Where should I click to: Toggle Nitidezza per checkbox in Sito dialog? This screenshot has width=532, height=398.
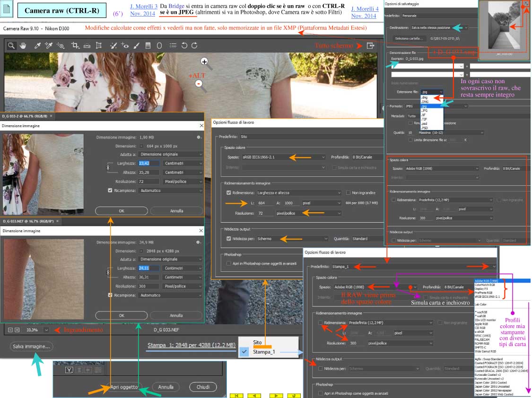(x=228, y=239)
